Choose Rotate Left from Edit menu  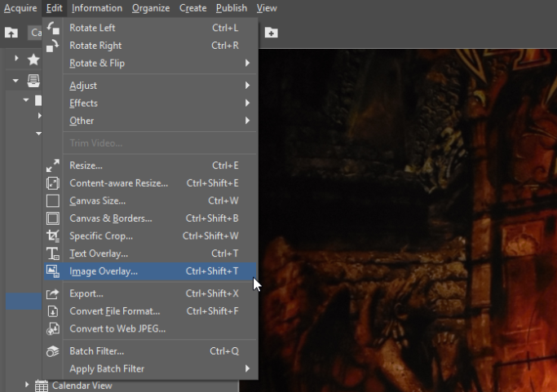(x=150, y=28)
